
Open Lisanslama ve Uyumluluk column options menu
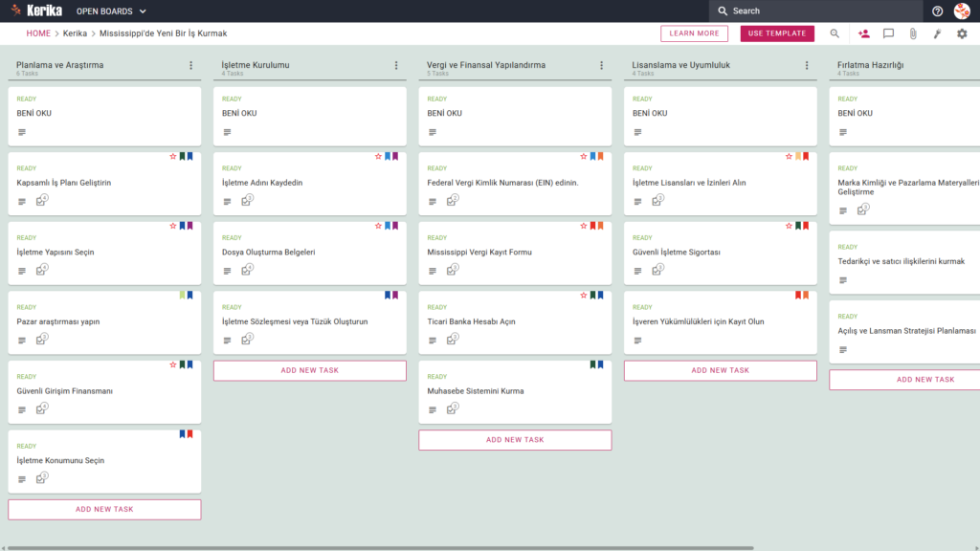pos(807,65)
